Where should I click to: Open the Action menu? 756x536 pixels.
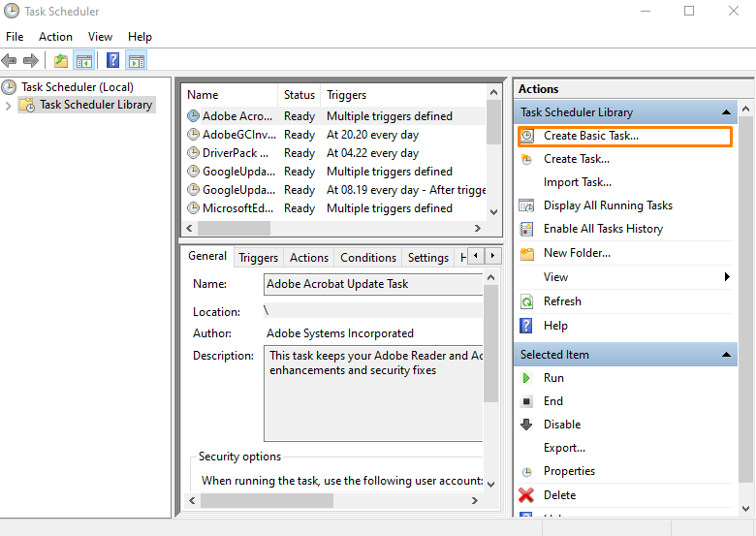click(x=55, y=37)
